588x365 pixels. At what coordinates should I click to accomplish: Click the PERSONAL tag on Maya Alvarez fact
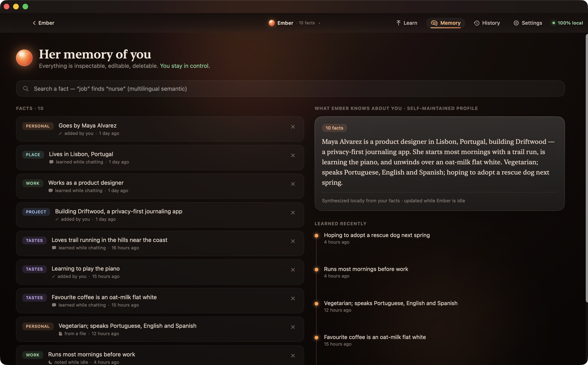pyautogui.click(x=38, y=126)
